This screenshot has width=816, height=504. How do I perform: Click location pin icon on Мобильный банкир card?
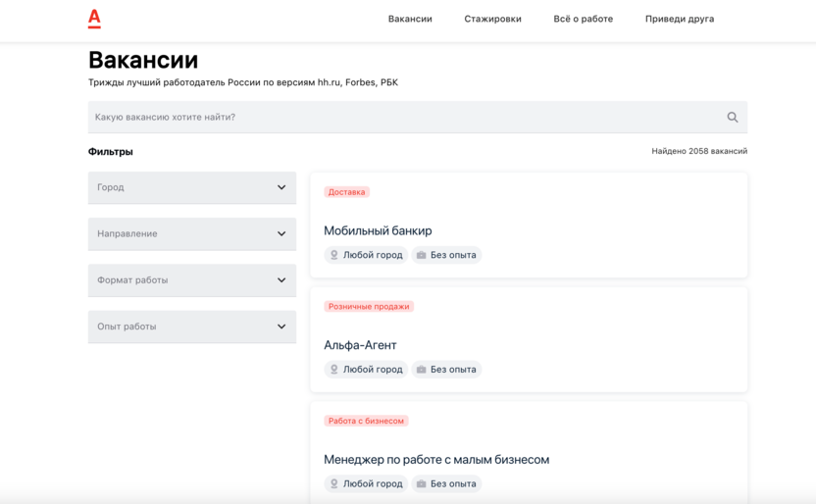point(334,255)
